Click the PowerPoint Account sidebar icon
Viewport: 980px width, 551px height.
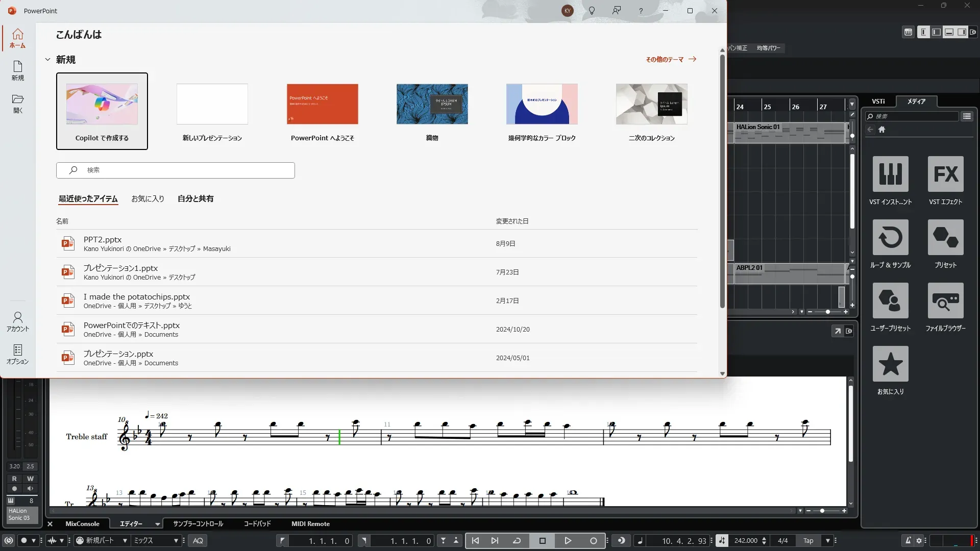pos(18,321)
